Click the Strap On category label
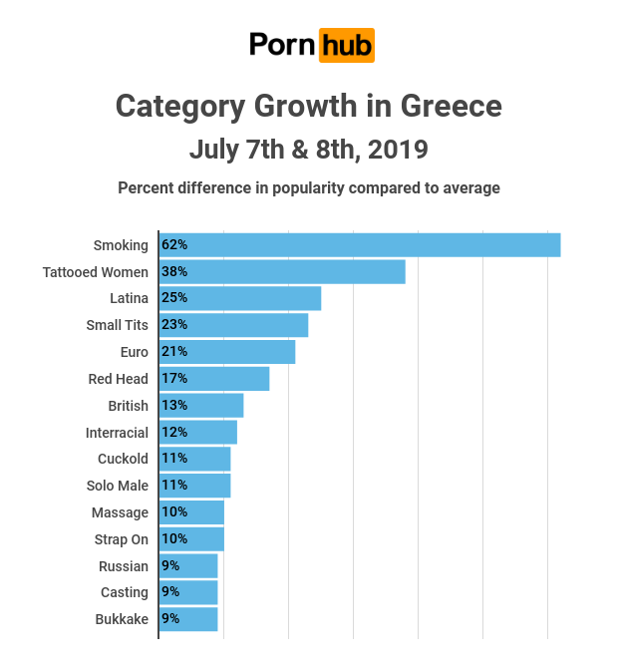Screen dimensions: 618x672 [x=121, y=539]
